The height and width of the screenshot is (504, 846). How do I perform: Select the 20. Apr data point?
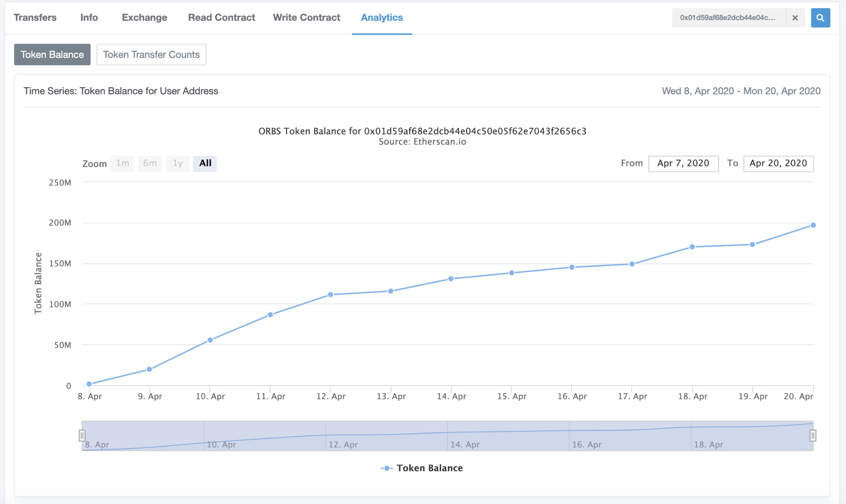pos(813,225)
